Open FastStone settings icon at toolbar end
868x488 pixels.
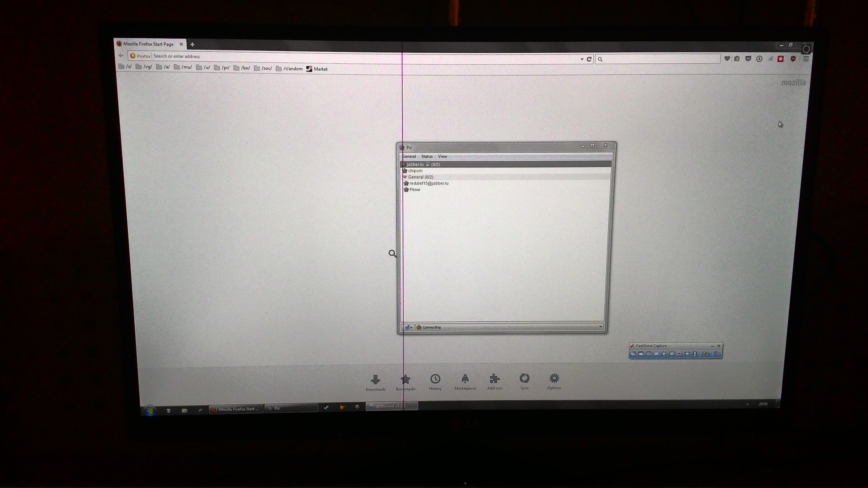717,354
